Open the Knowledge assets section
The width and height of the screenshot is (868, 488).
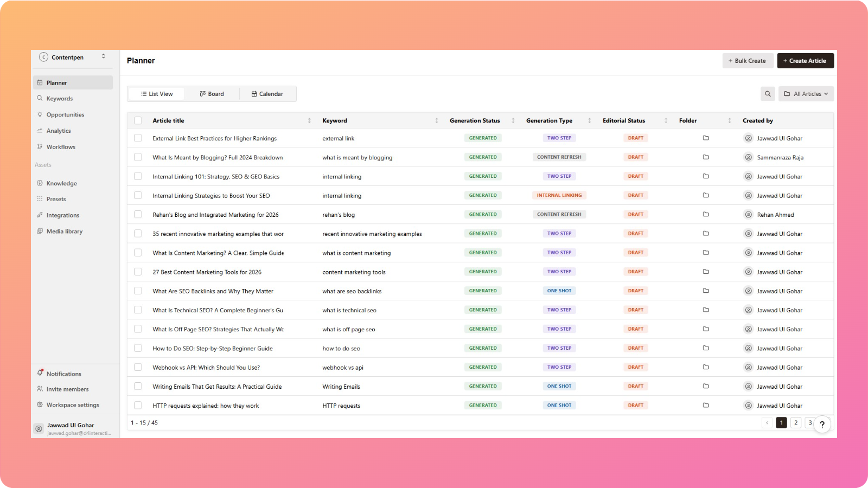click(x=61, y=183)
